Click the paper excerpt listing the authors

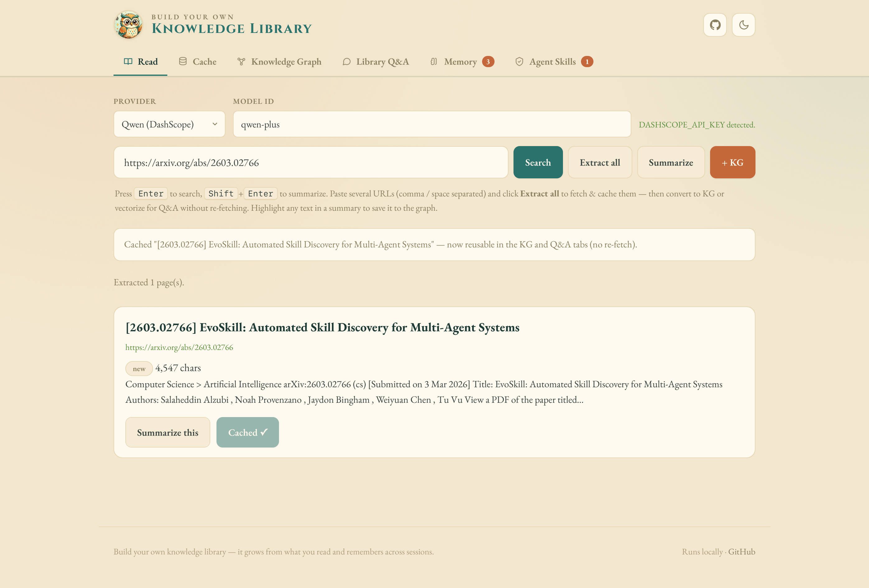(424, 392)
